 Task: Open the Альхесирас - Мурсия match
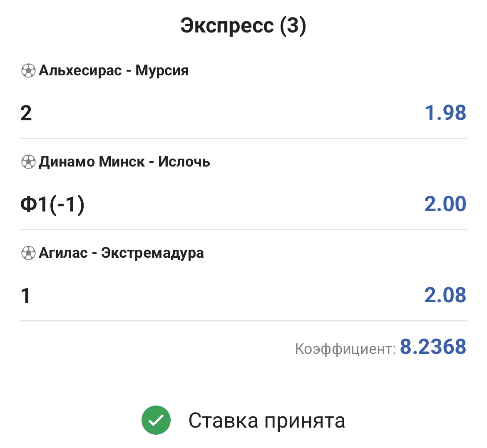(x=114, y=71)
